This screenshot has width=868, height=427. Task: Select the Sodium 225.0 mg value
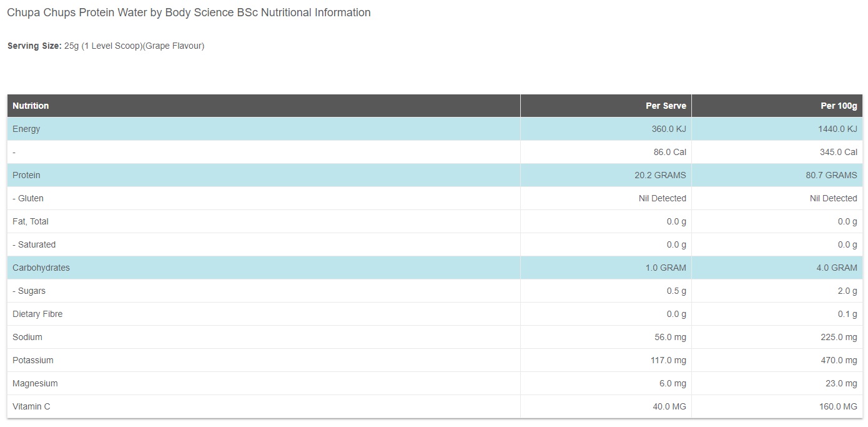[x=838, y=337]
